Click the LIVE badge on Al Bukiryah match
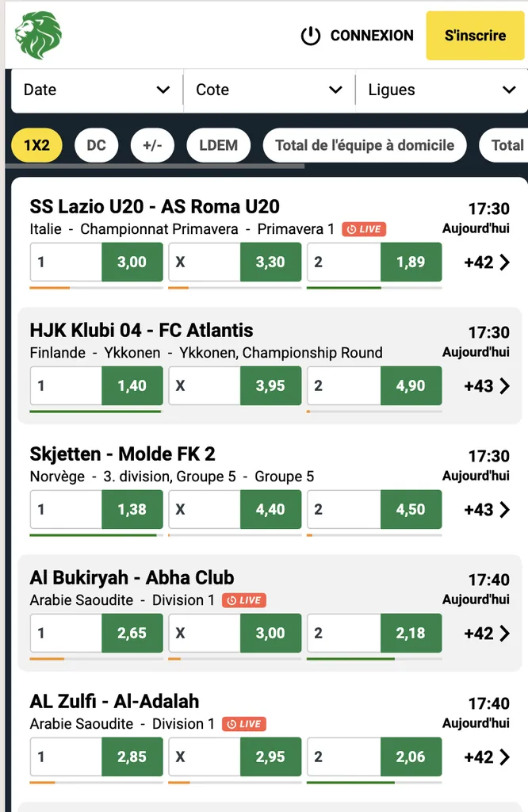The height and width of the screenshot is (812, 528). click(244, 600)
